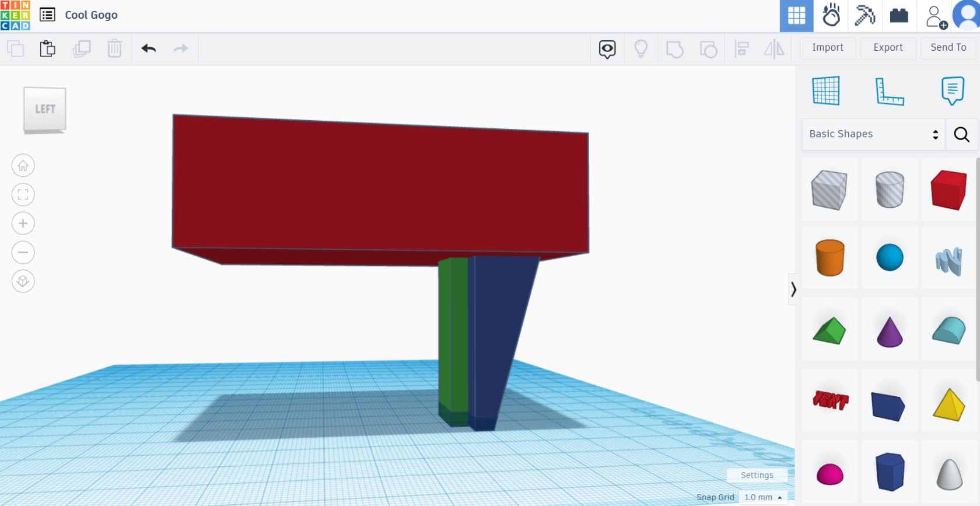Select the red Box shape

point(949,190)
